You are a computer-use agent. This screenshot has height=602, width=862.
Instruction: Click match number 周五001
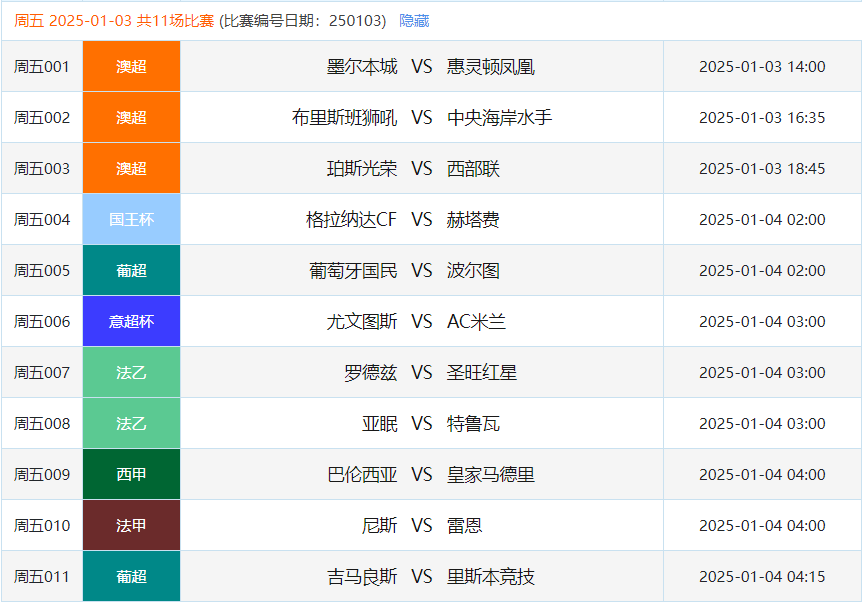[x=42, y=67]
